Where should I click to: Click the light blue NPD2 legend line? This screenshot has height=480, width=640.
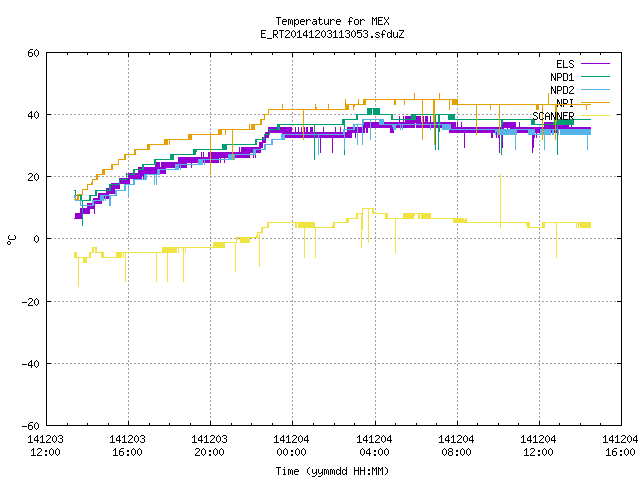(595, 89)
